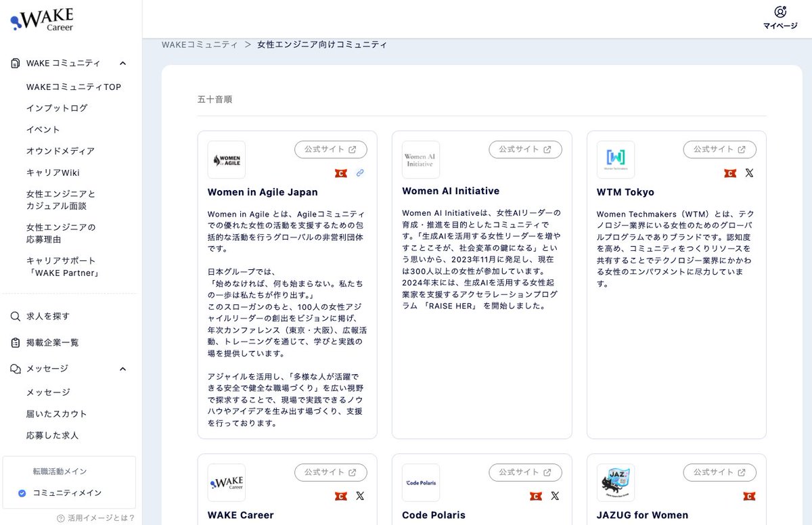Open JAZUG for Women 公式サイト

719,472
